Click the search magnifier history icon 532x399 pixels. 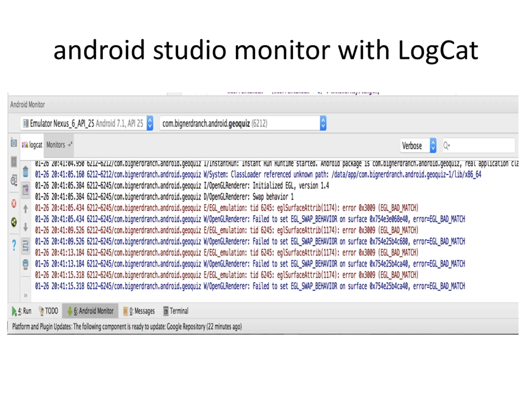447,146
